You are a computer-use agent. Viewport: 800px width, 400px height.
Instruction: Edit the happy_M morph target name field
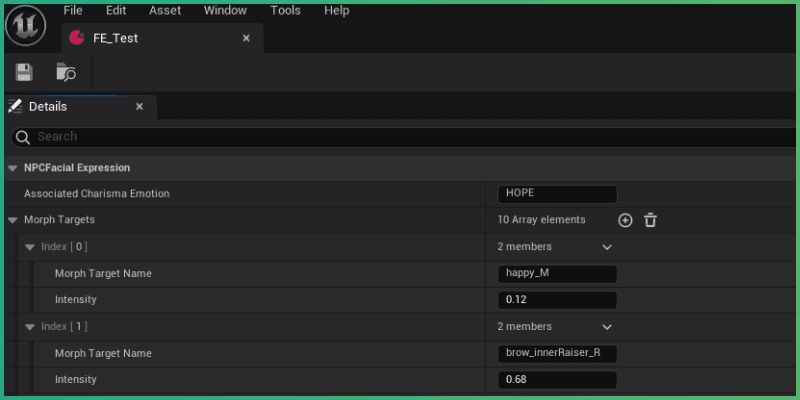click(557, 273)
